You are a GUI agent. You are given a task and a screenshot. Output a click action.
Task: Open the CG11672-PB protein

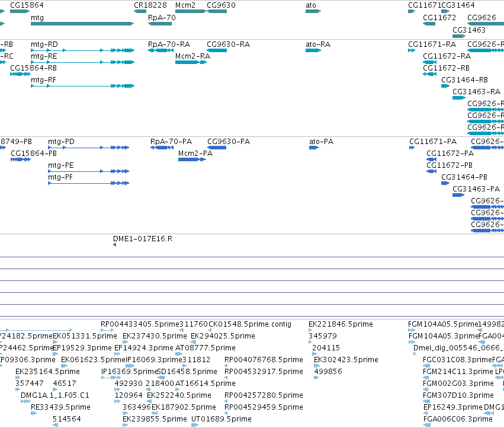click(x=431, y=171)
